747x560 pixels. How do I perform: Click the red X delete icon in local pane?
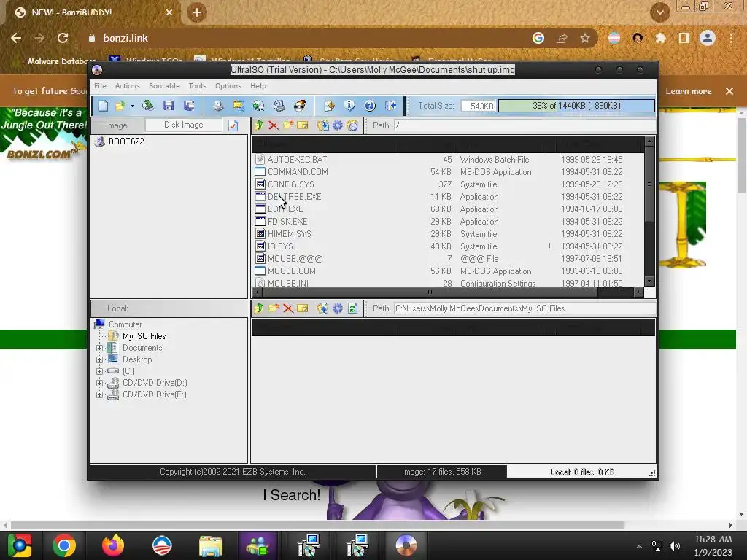287,308
